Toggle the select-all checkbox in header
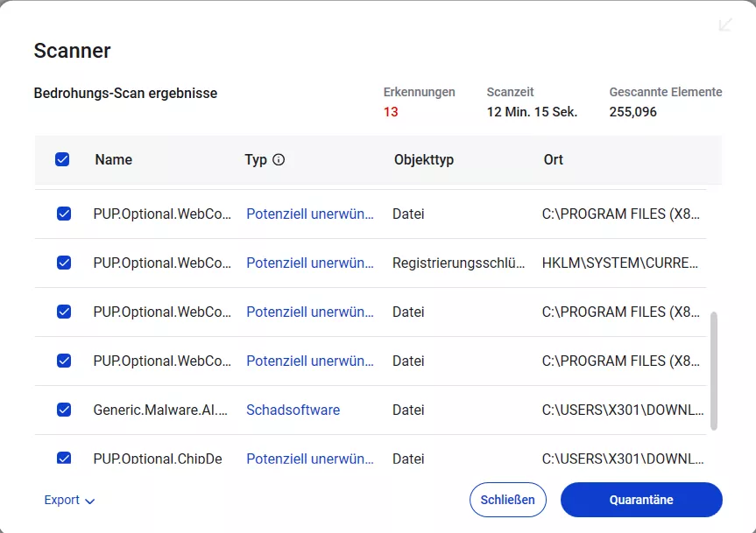The image size is (756, 533). (x=62, y=160)
